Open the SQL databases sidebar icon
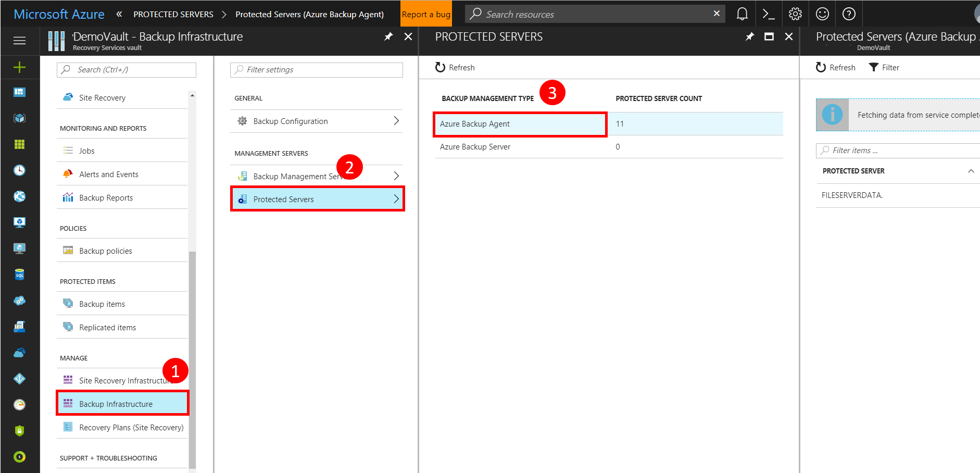980x473 pixels. coord(19,275)
